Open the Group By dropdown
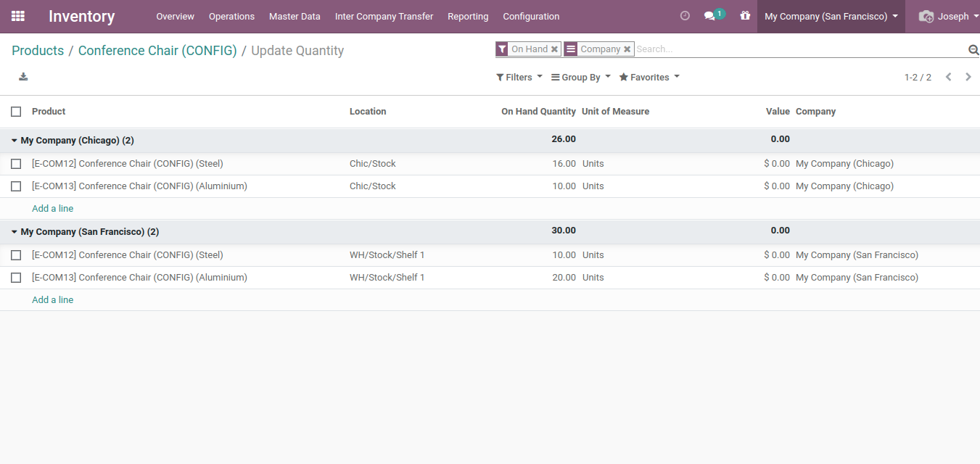Image resolution: width=980 pixels, height=464 pixels. click(x=580, y=78)
